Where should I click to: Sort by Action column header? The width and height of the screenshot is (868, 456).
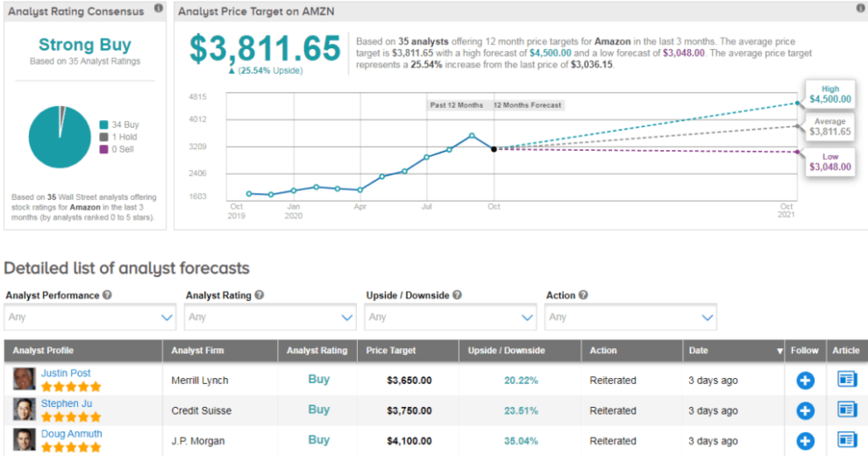click(603, 350)
